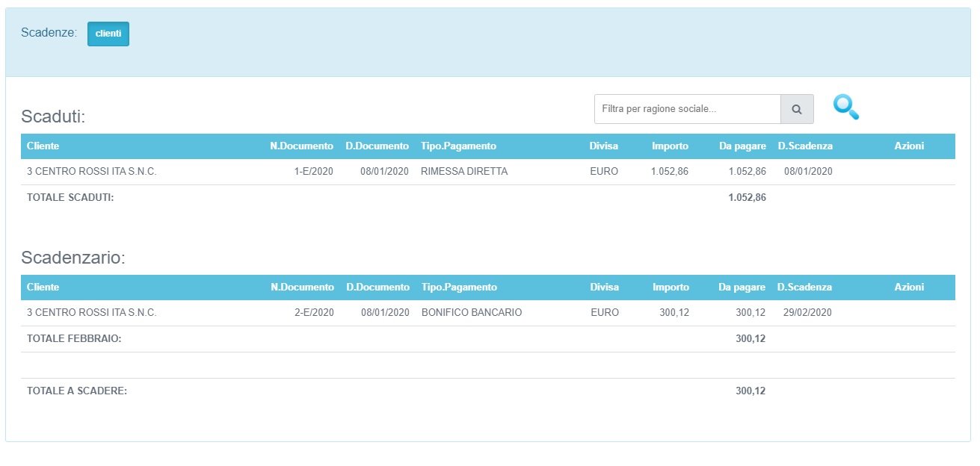Click Azioni header in Scaduti table
Image resolution: width=980 pixels, height=466 pixels.
pos(908,146)
